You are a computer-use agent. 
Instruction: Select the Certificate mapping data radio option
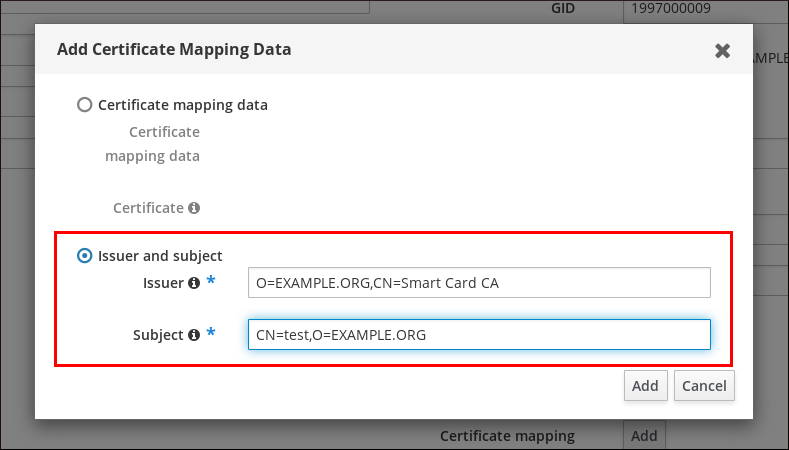pyautogui.click(x=85, y=104)
